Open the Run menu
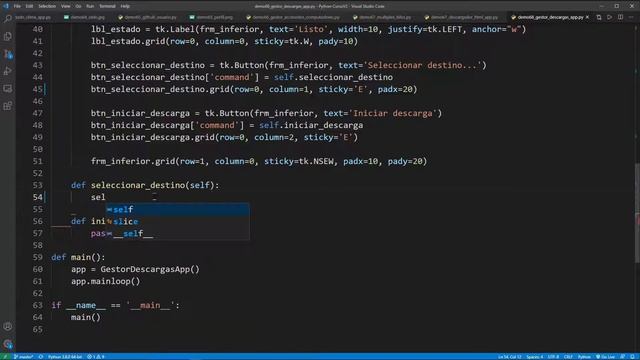Screen dimensions: 640x360 click(x=90, y=6)
